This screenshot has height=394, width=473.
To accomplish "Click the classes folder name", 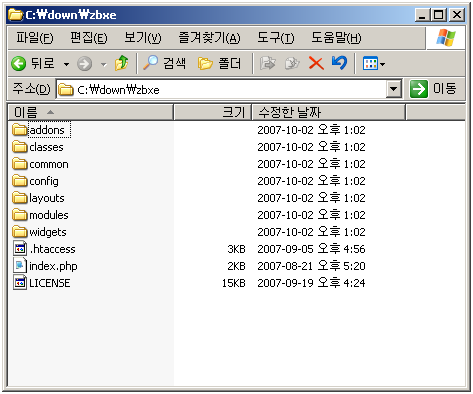I will [x=46, y=147].
